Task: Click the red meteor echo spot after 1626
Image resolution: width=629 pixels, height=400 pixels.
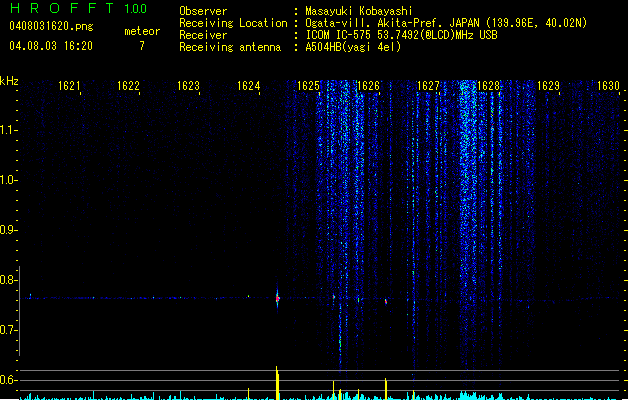Action: click(386, 301)
